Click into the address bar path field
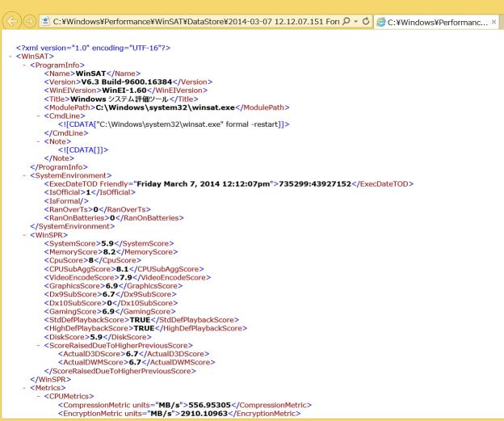The image size is (504, 421). pyautogui.click(x=195, y=22)
